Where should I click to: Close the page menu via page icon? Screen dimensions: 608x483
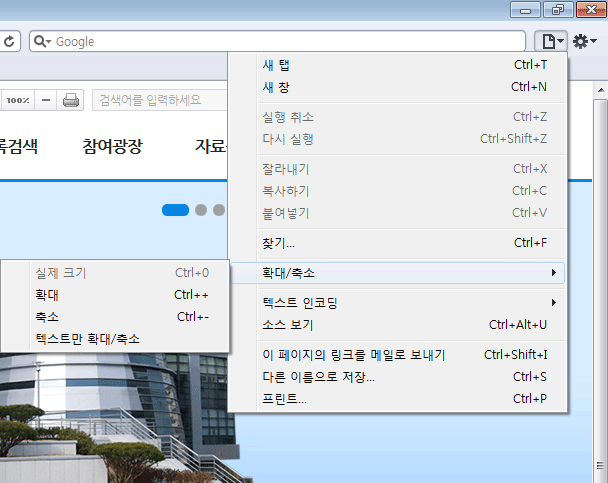[550, 41]
